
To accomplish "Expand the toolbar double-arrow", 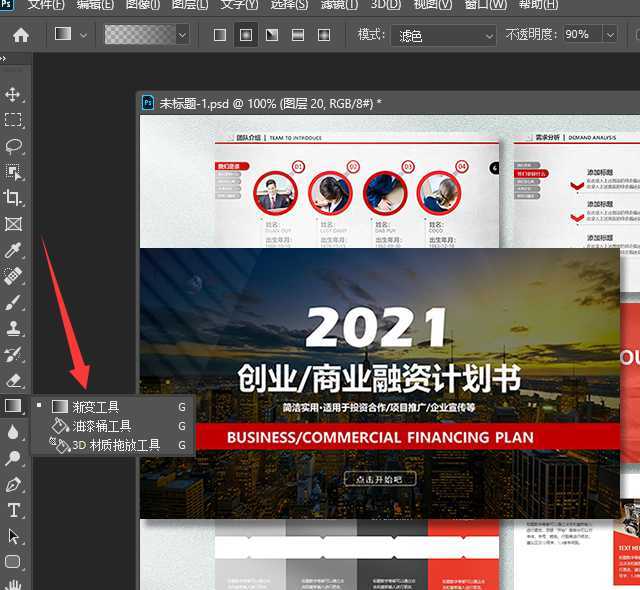I will 4,59.
